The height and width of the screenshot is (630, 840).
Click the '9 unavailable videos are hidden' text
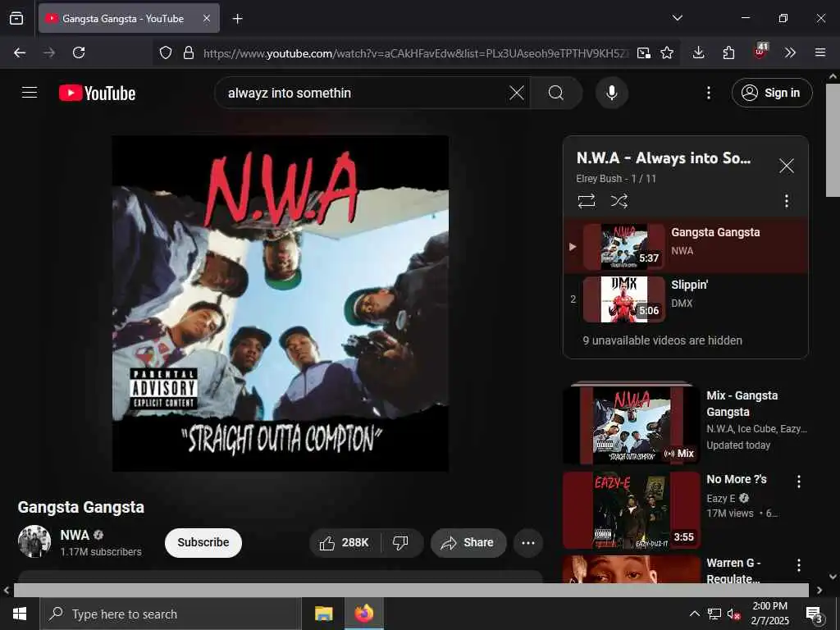(x=662, y=340)
